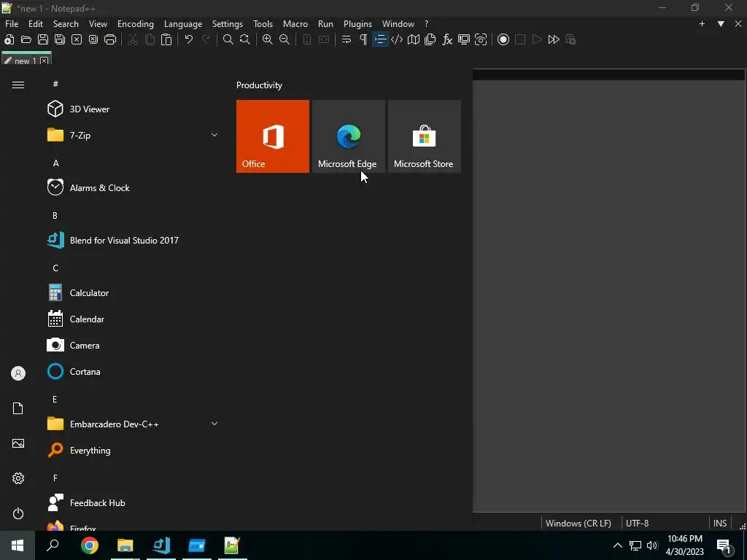Open Feedback Hub
Screen dimensions: 747x560
tap(133, 503)
